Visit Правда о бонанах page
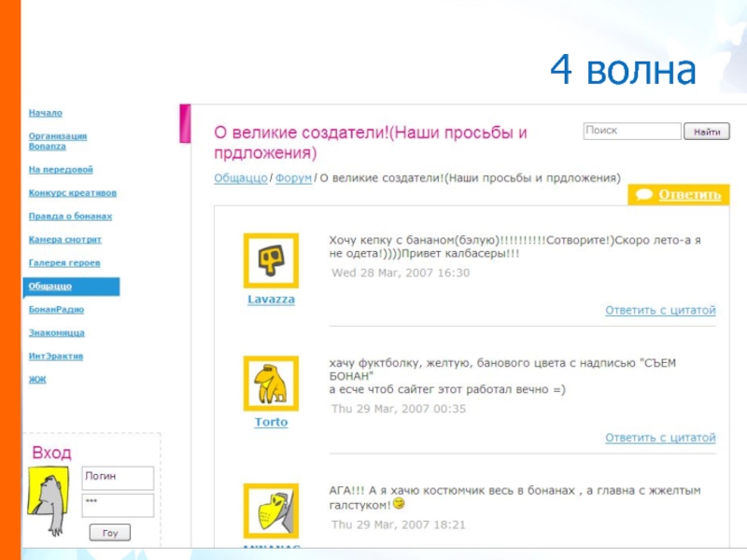747x560 pixels. tap(70, 217)
